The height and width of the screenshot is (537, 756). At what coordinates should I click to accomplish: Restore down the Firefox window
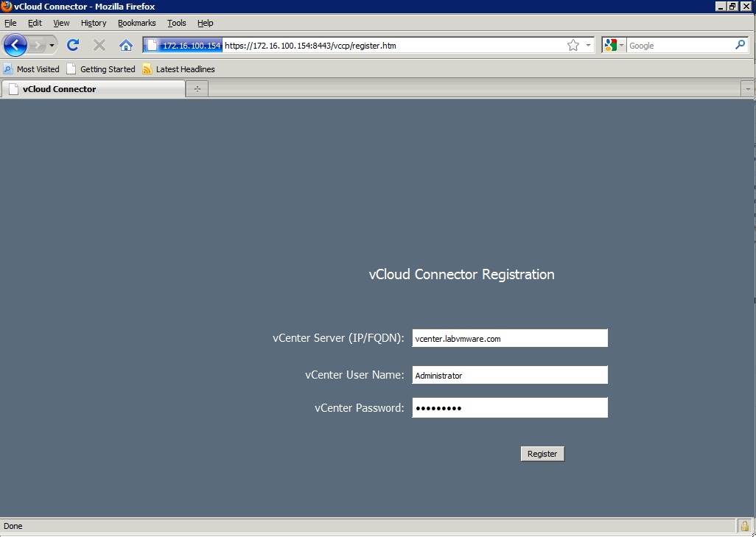(732, 7)
